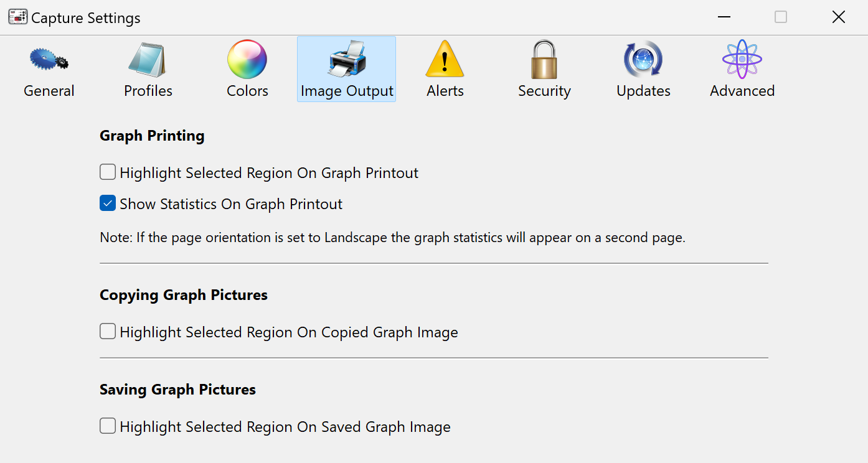Switch to tab via the 'Security' text label
The height and width of the screenshot is (463, 868).
pyautogui.click(x=544, y=91)
